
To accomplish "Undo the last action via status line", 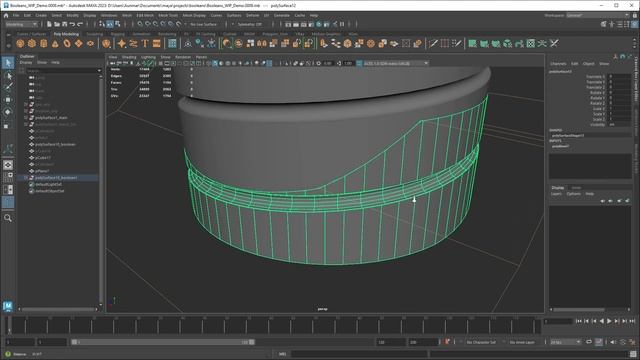I will 72,24.
